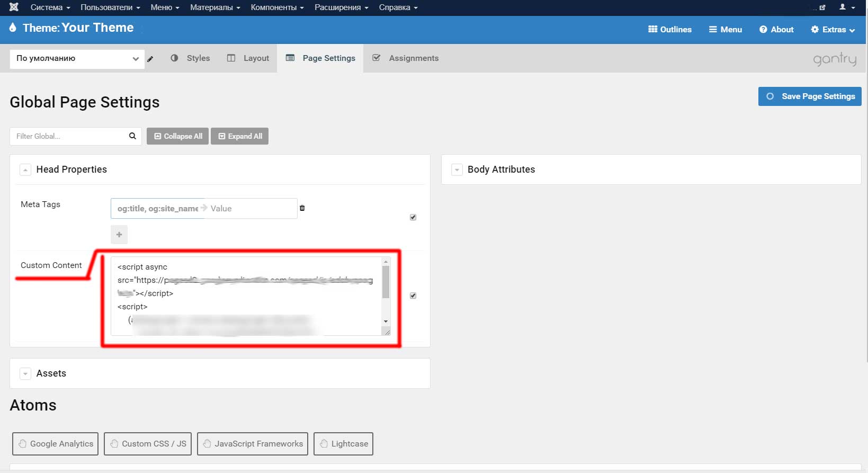
Task: Expand the Extras dropdown
Action: pos(833,30)
